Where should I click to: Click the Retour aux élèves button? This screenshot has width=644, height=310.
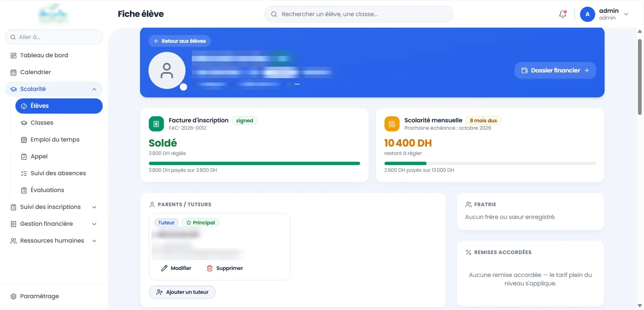coord(180,41)
